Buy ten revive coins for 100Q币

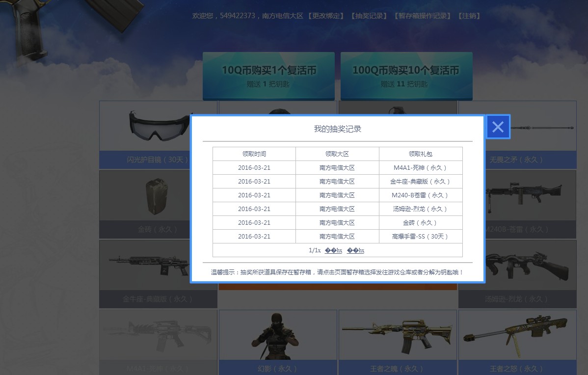(406, 76)
